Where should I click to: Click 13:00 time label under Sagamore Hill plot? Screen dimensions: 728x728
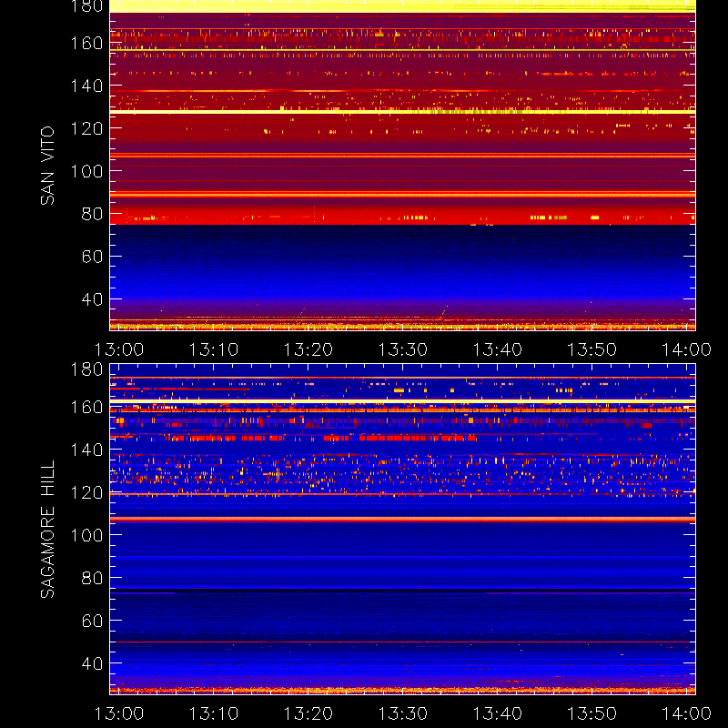[x=119, y=713]
